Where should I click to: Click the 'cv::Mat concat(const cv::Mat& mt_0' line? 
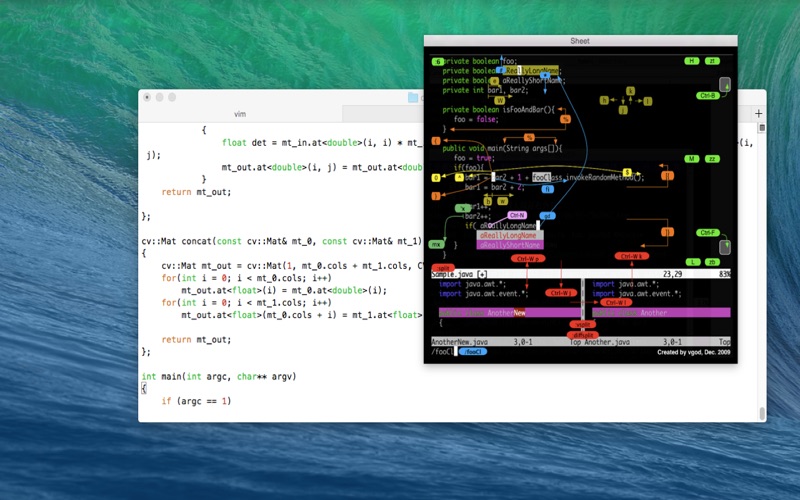pyautogui.click(x=282, y=241)
